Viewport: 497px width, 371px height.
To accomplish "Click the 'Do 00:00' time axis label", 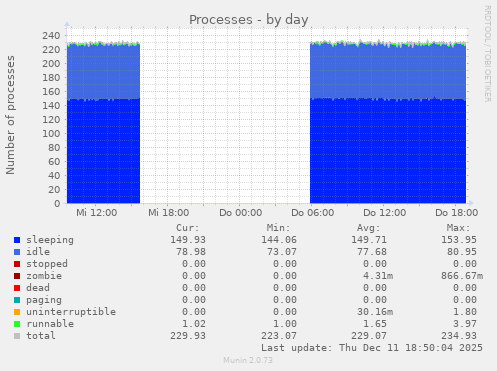I will click(241, 213).
